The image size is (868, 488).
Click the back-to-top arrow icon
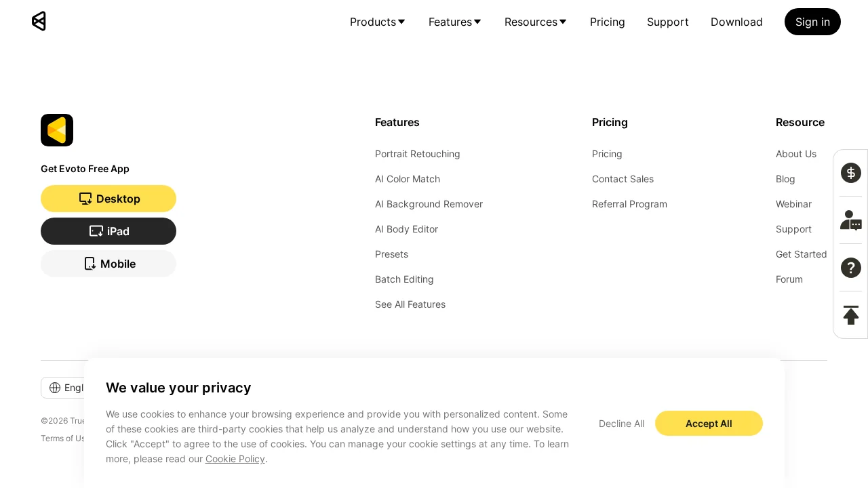pyautogui.click(x=850, y=315)
